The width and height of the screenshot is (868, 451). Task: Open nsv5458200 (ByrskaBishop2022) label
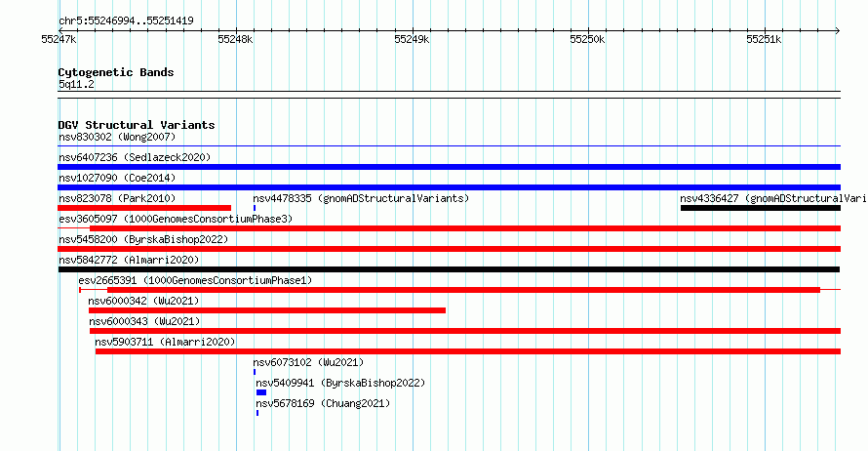(x=143, y=239)
